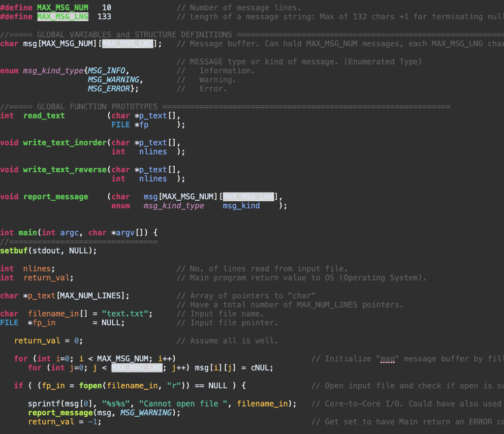Select the MSG_ERROR enum value

(108, 89)
